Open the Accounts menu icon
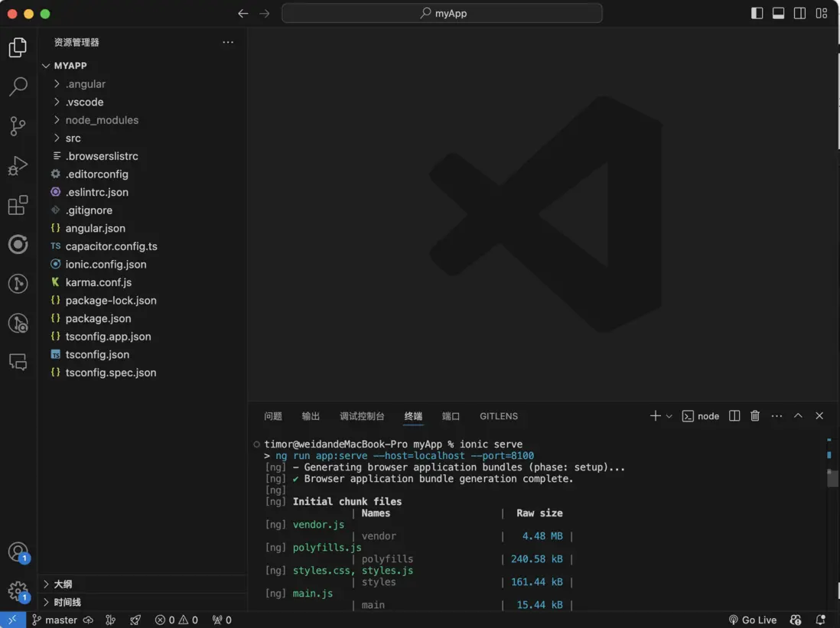The width and height of the screenshot is (840, 628). pyautogui.click(x=18, y=552)
